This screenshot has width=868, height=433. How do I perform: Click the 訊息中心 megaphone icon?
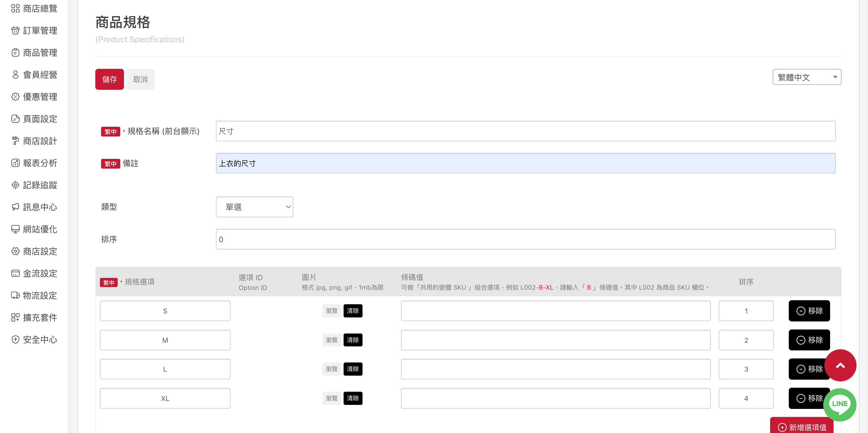(15, 207)
